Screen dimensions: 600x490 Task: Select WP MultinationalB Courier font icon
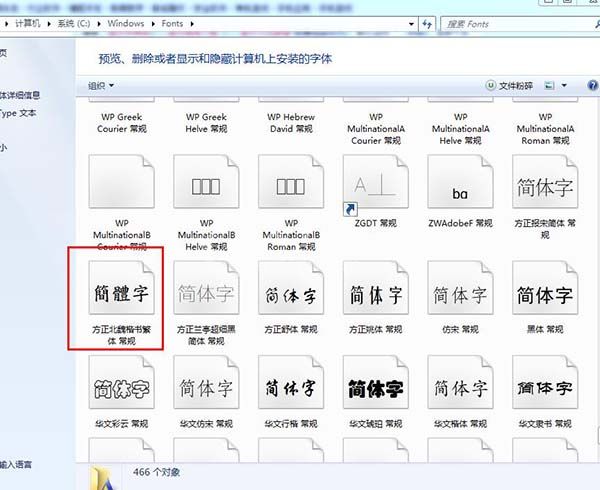(x=122, y=182)
